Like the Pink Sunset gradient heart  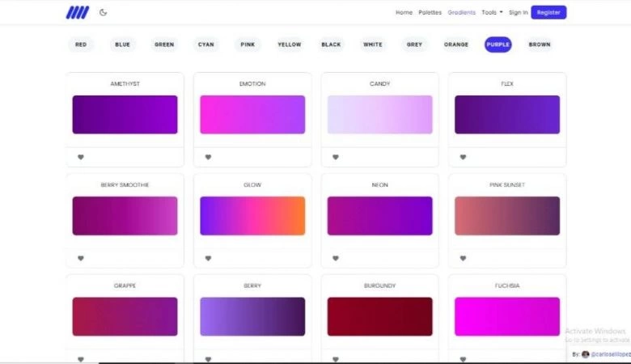463,258
